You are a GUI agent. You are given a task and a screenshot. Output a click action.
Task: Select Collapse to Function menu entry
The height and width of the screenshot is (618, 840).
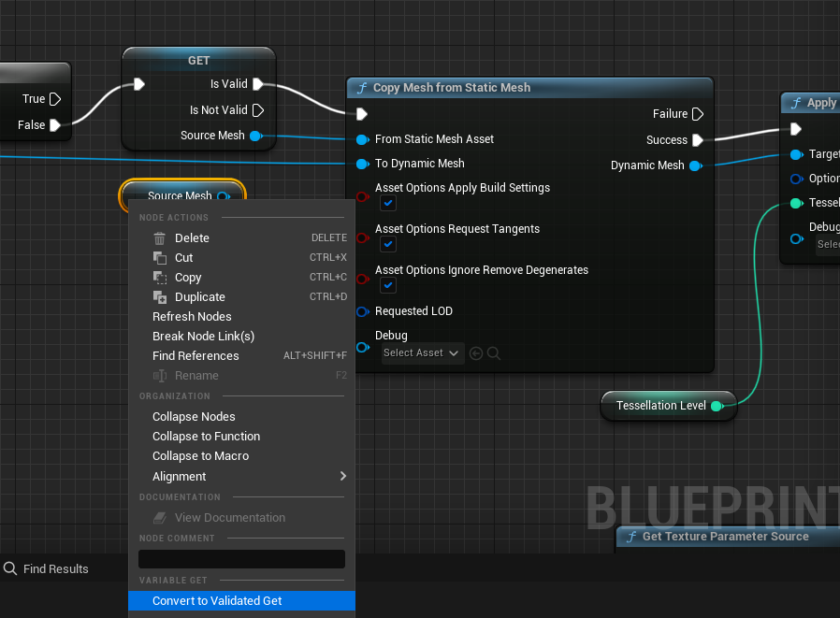(x=241, y=437)
